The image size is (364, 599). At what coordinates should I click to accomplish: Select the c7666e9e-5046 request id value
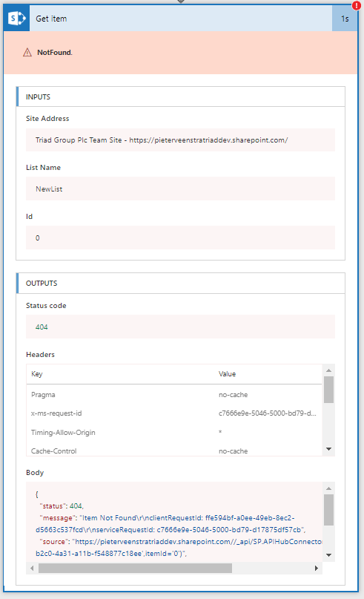(x=268, y=413)
